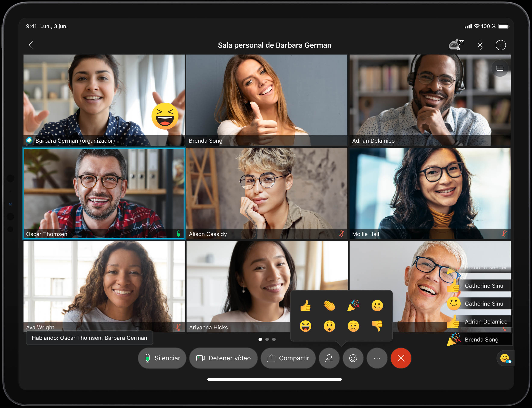Screen dimensions: 532x408
Task: Navigate to next page using dots indicator
Action: (270, 339)
